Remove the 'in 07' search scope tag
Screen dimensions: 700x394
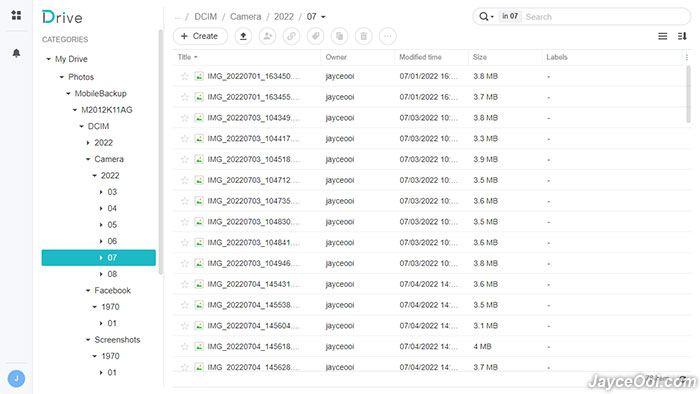(x=510, y=17)
